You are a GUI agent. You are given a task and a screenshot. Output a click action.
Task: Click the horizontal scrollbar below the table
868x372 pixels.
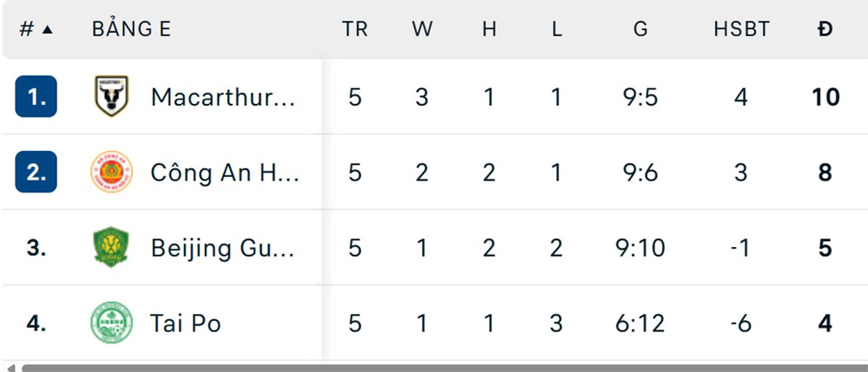tap(434, 368)
